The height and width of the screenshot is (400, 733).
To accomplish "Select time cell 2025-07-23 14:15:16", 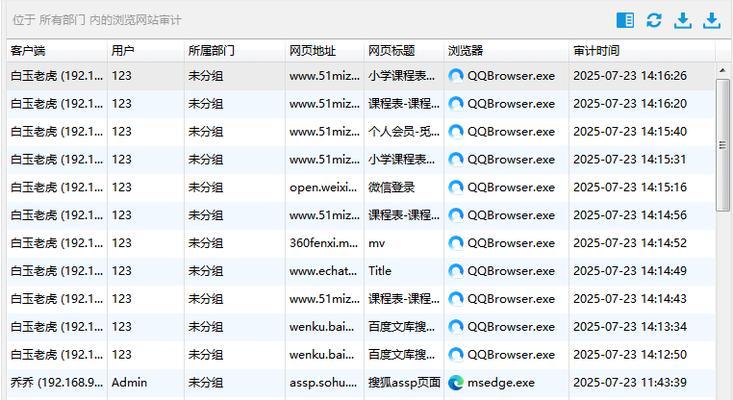I will 630,187.
